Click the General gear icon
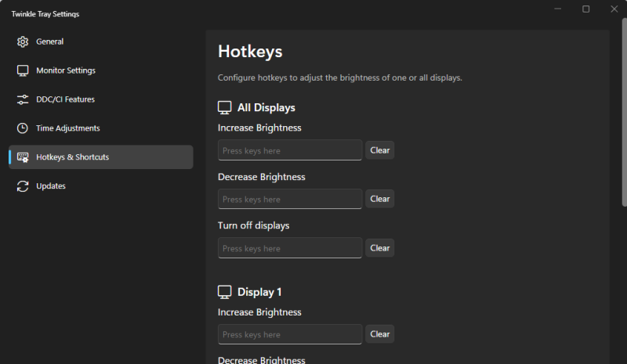 pos(23,41)
